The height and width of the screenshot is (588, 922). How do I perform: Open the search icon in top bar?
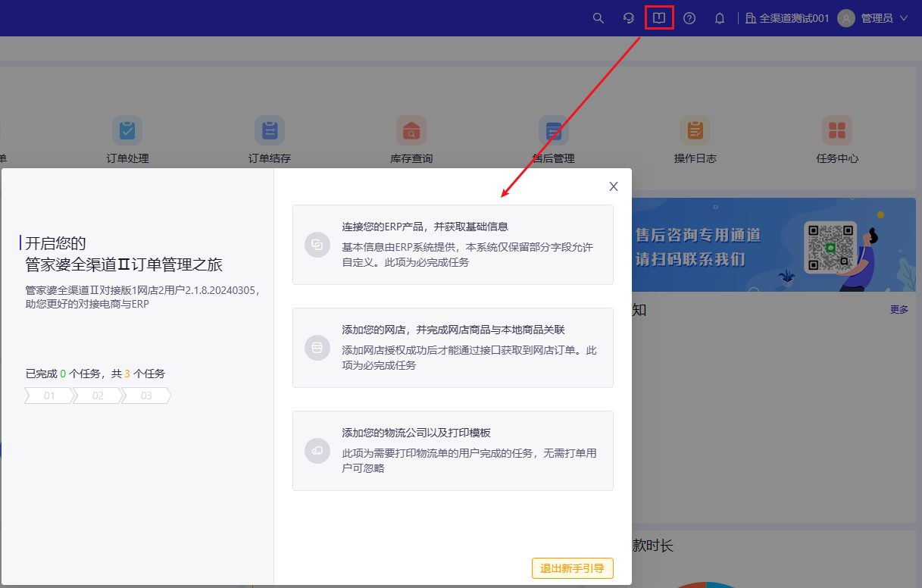599,18
